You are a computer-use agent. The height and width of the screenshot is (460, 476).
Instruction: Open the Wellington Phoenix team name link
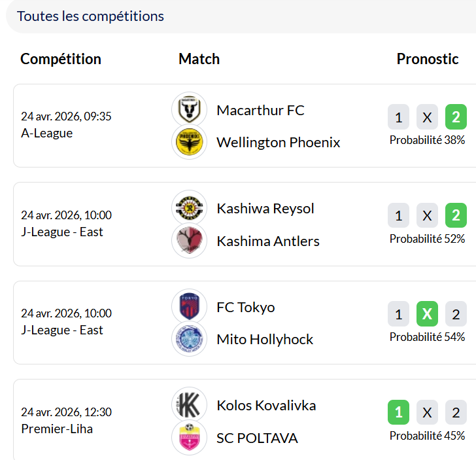click(x=279, y=142)
